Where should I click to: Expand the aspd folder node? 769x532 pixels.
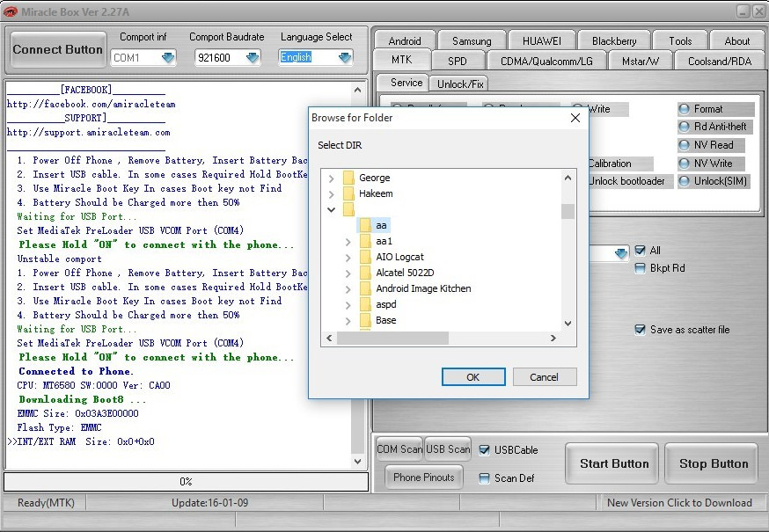(x=348, y=304)
